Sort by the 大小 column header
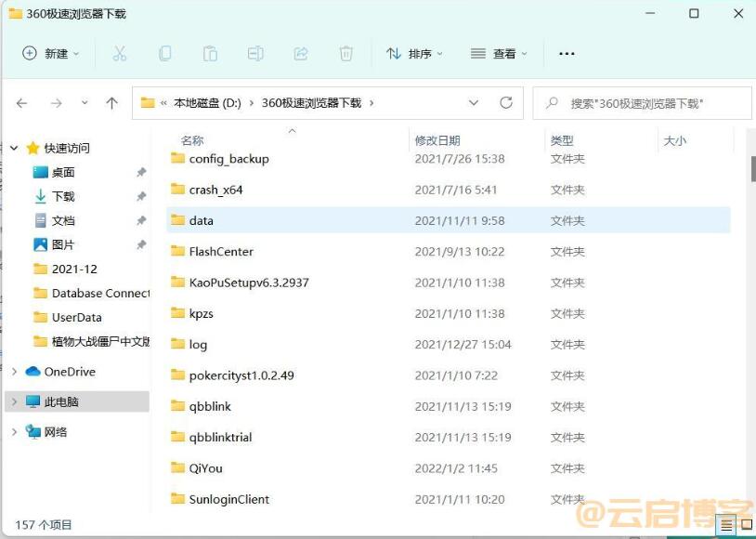756x539 pixels. (675, 140)
